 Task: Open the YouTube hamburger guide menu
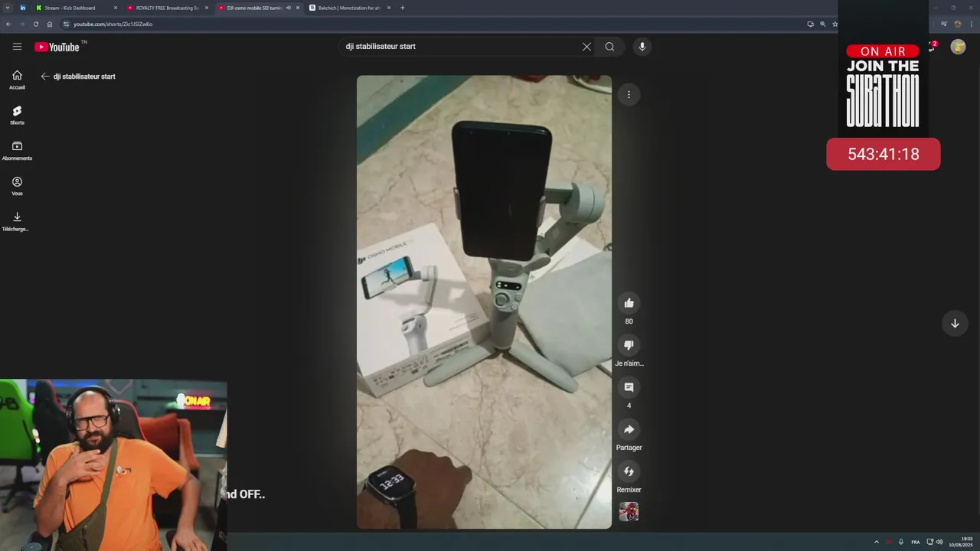click(x=17, y=47)
